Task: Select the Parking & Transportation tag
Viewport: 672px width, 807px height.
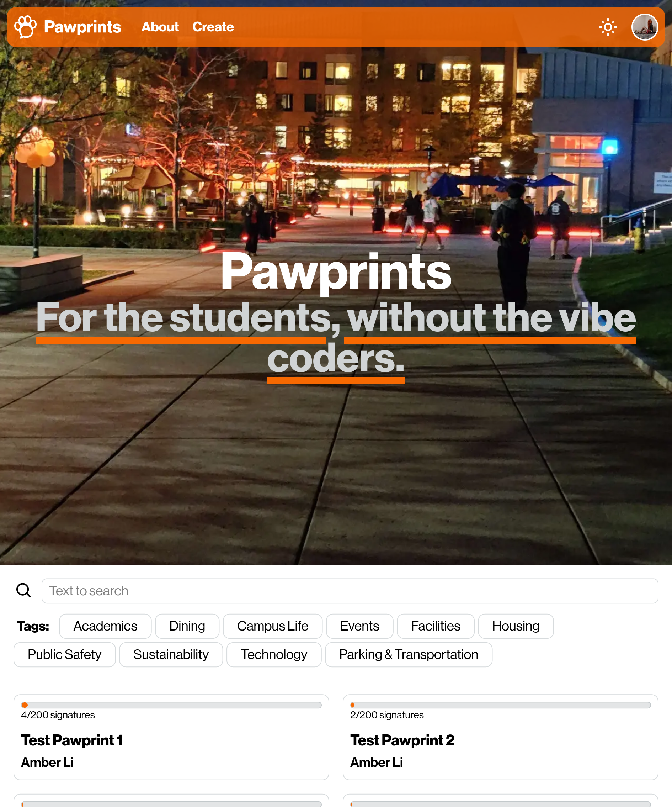Action: 409,654
